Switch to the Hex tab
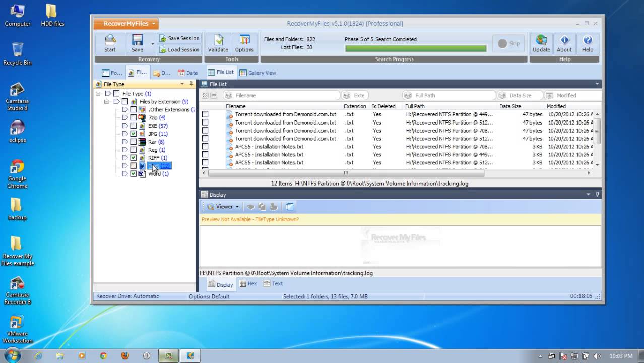Screen dimensions: 644x363 pyautogui.click(x=248, y=284)
